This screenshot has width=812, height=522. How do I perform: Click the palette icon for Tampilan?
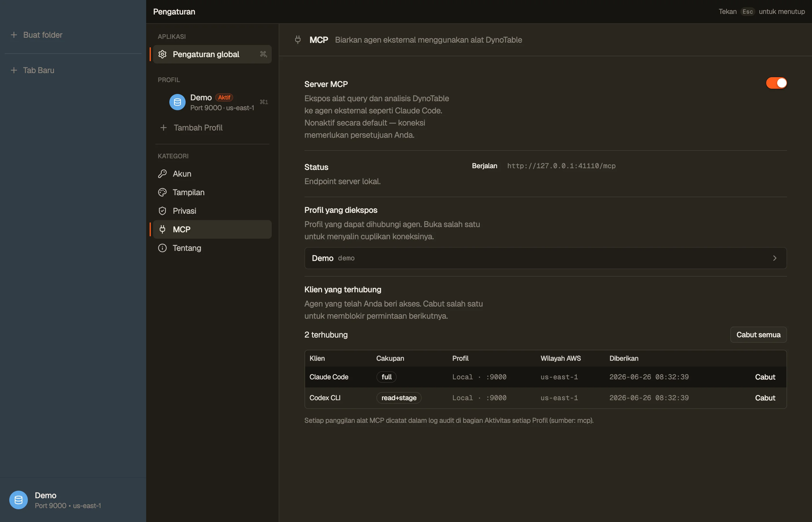click(162, 192)
